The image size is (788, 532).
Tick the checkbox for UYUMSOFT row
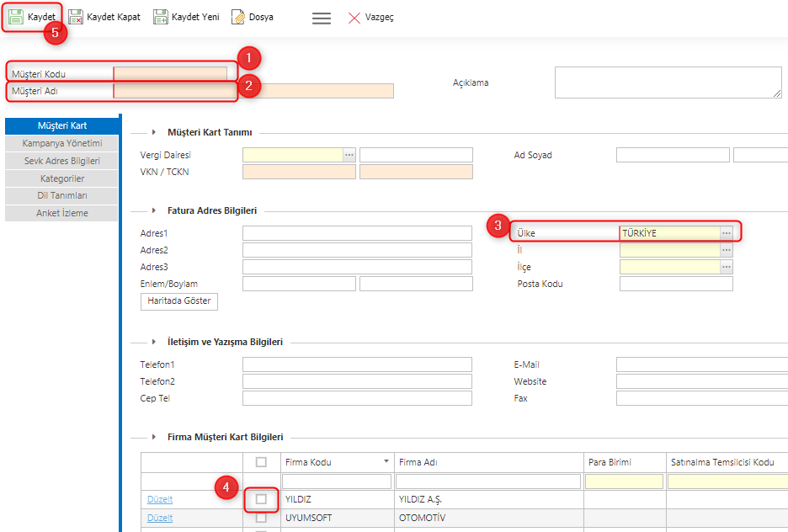click(261, 518)
